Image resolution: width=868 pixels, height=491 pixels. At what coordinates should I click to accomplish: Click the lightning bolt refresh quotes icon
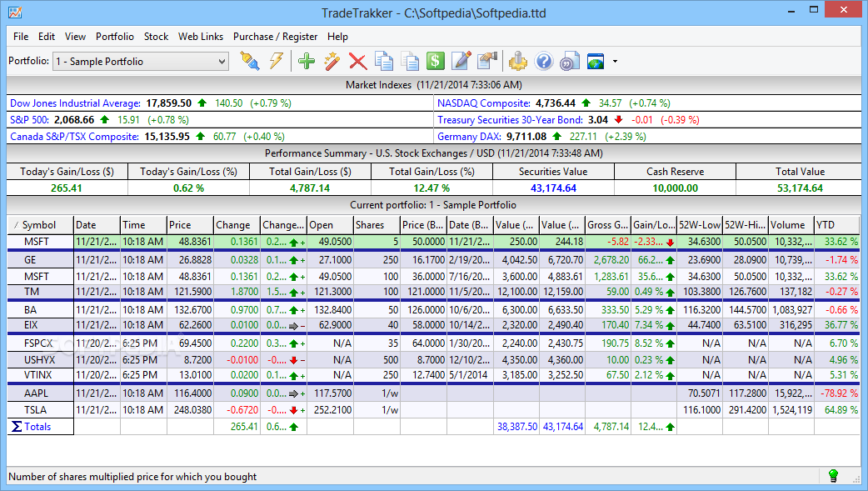click(277, 61)
